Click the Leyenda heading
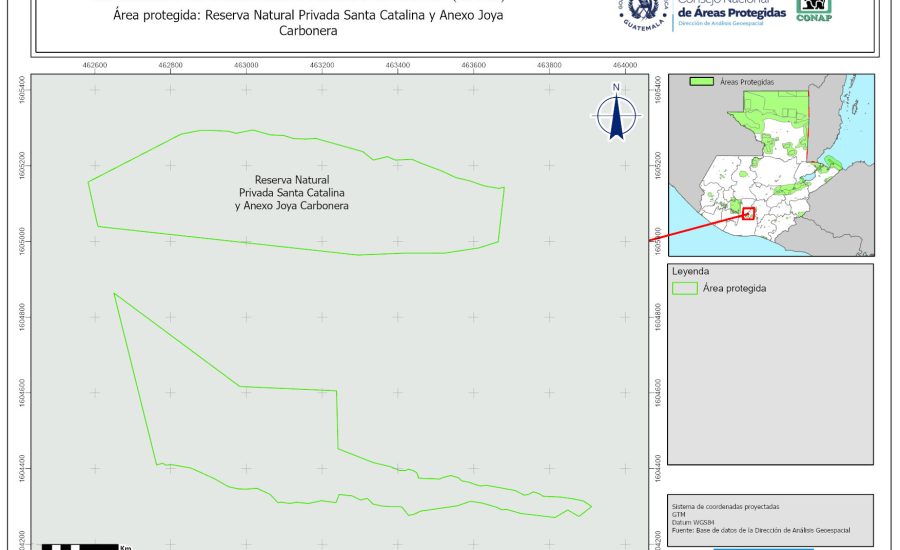Screen dimensions: 900x550 pyautogui.click(x=690, y=271)
